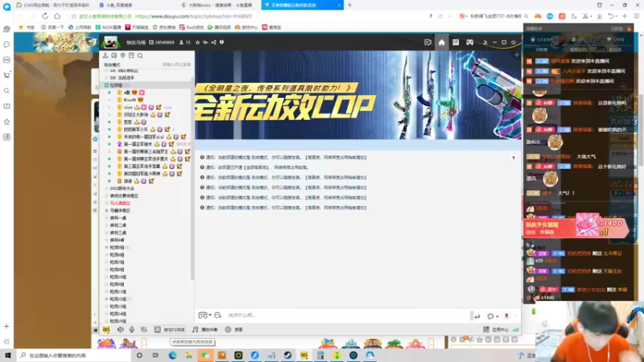
Task: Click the star favorite icon next to the channel ID
Action: (197, 43)
